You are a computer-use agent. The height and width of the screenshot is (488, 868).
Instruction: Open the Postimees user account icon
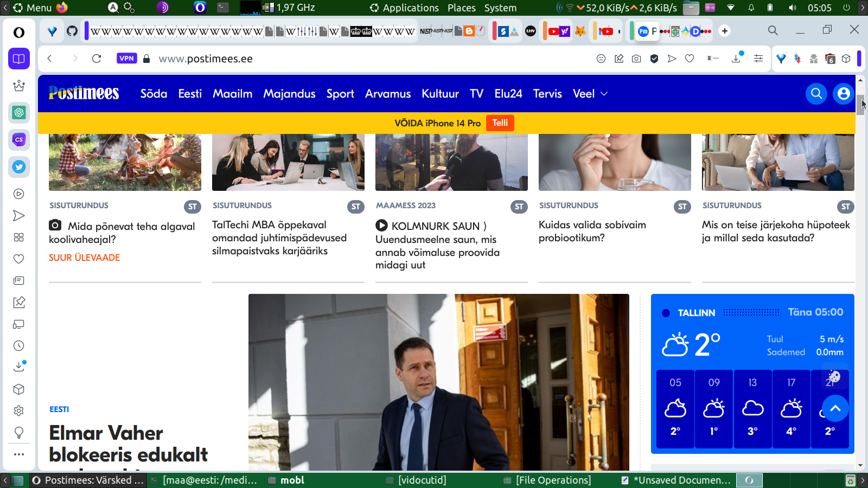pyautogui.click(x=843, y=94)
